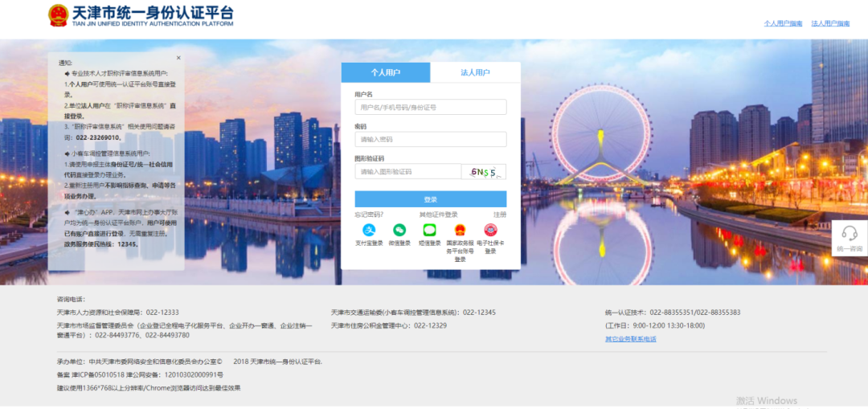Focus the 密码 input field
The width and height of the screenshot is (868, 409).
click(431, 139)
